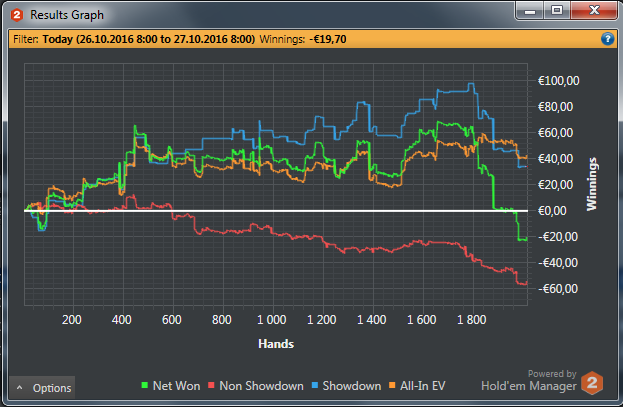The image size is (623, 407).
Task: Click the Hold'em Manager 2 title bar icon
Action: click(x=17, y=15)
